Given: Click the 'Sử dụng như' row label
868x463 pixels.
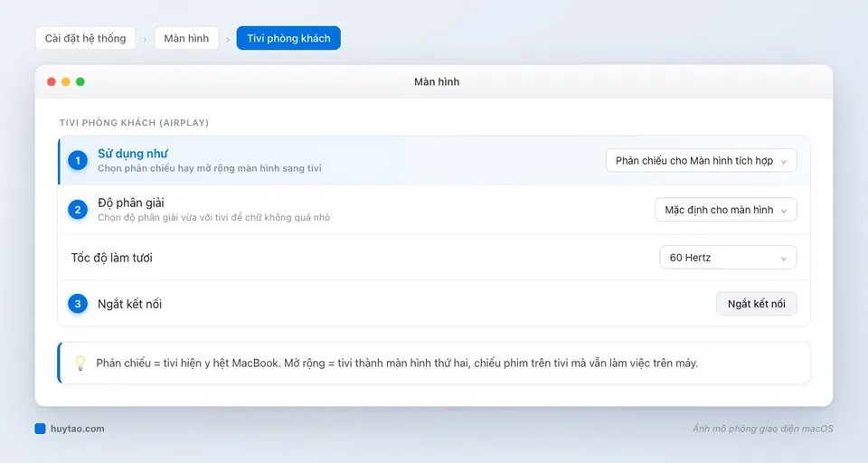Looking at the screenshot, I should coord(133,154).
